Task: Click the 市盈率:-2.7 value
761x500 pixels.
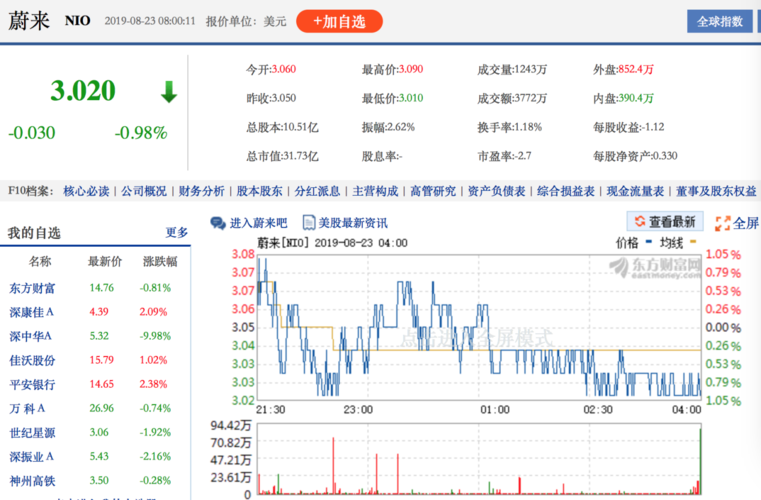Action: [x=504, y=156]
